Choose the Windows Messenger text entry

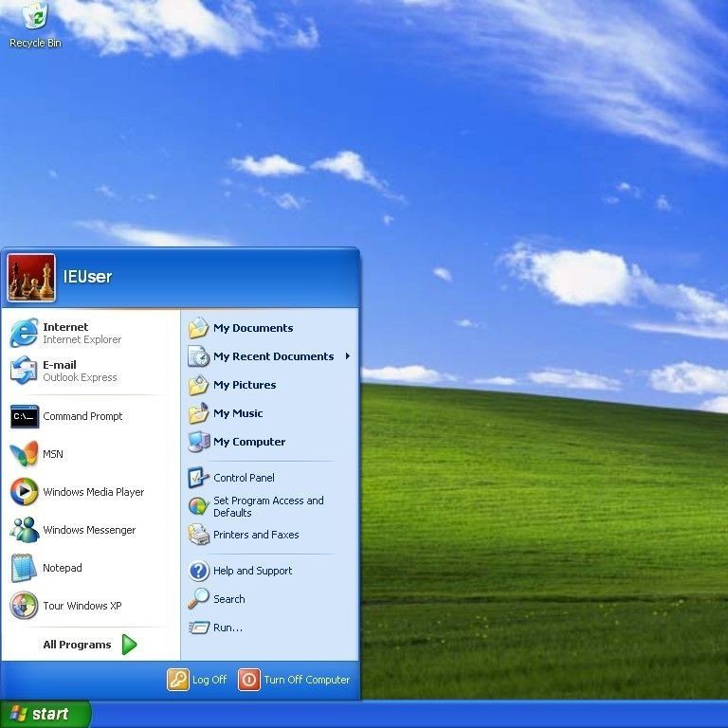tap(89, 530)
